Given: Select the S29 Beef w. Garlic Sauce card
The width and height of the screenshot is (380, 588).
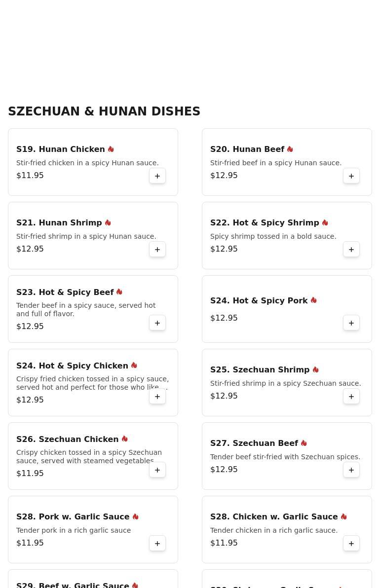Looking at the screenshot, I should (x=93, y=579).
